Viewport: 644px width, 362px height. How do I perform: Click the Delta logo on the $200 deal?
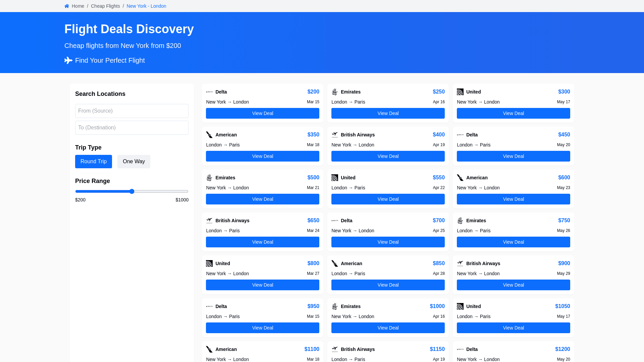pos(209,92)
